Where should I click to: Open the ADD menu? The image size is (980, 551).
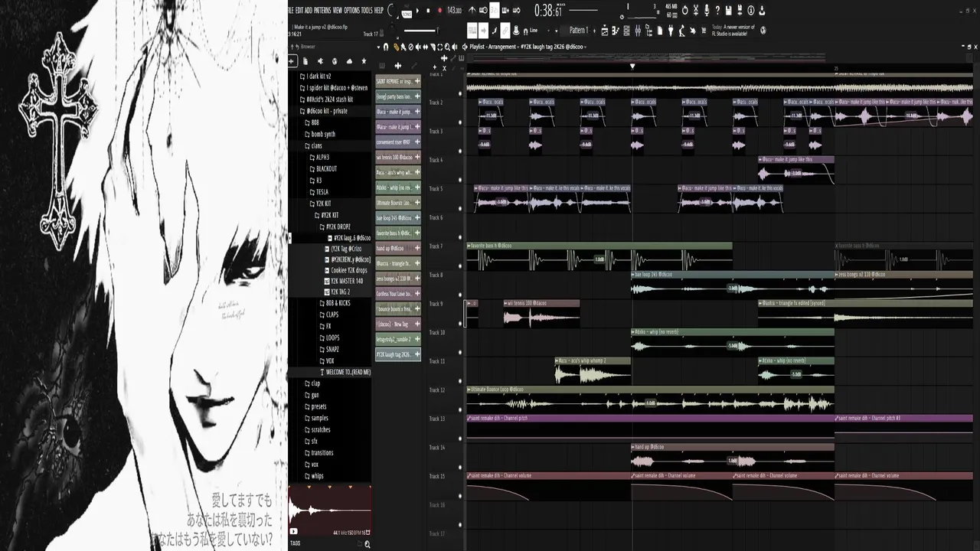309,10
